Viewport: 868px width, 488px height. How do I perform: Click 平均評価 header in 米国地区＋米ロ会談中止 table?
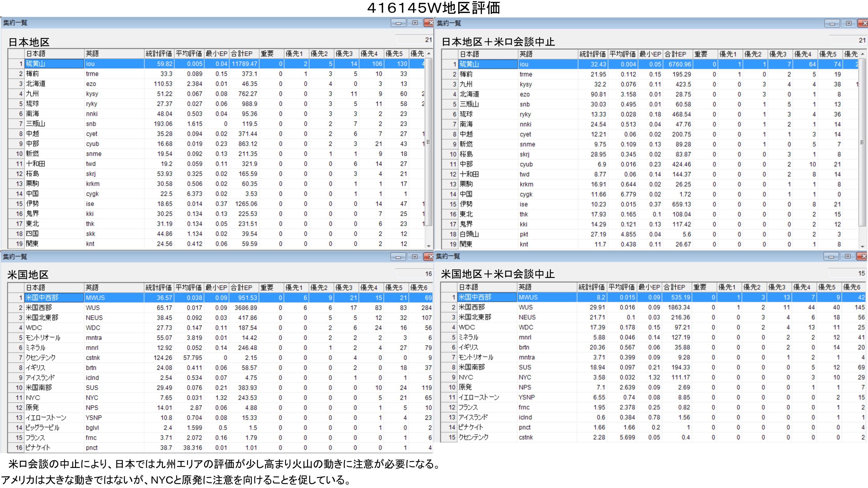622,287
